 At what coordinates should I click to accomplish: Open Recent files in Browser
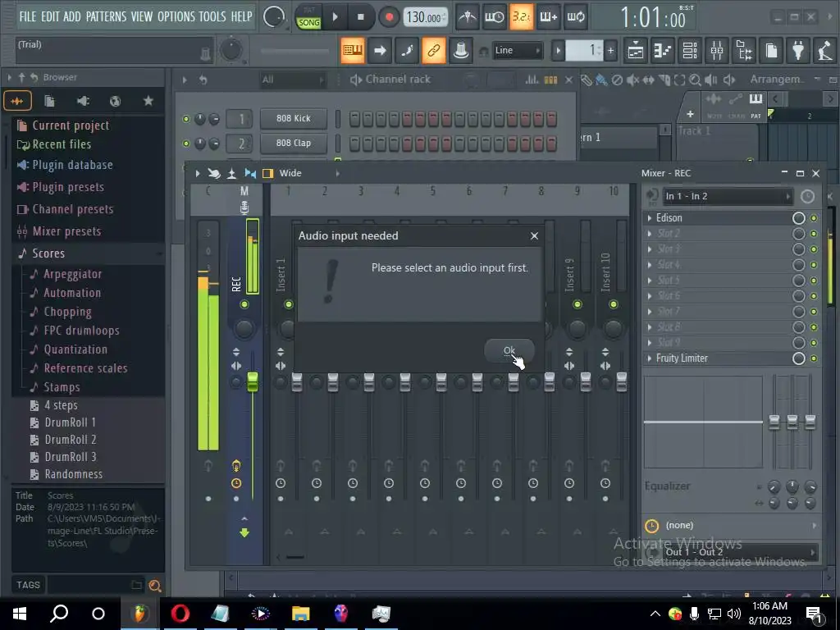coord(62,144)
